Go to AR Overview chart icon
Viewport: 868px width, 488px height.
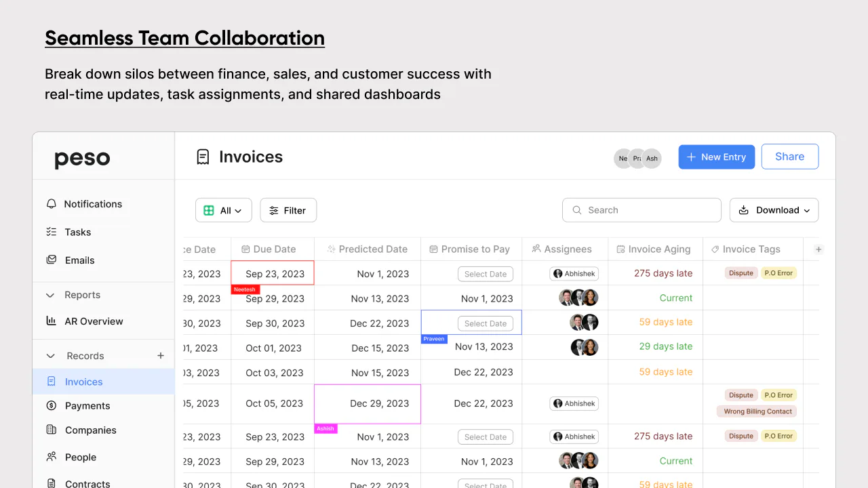(52, 321)
